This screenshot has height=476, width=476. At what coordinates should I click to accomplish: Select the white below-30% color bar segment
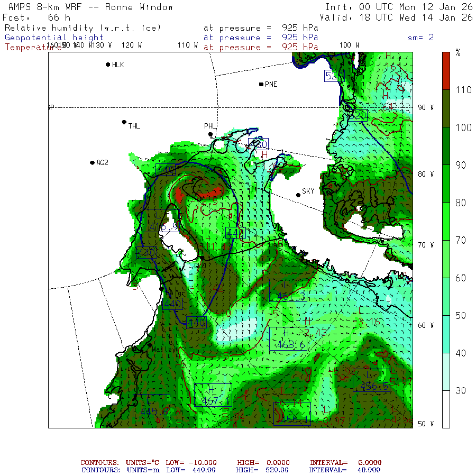446,409
